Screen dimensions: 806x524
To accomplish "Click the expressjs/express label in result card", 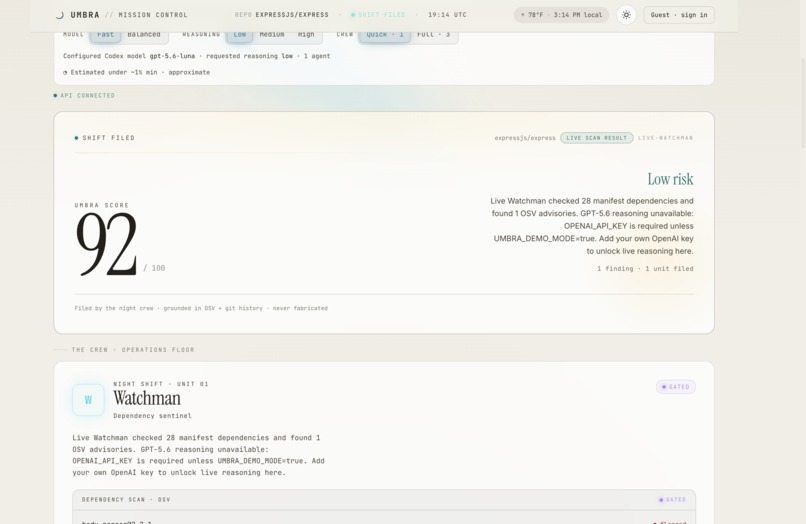I will (525, 138).
